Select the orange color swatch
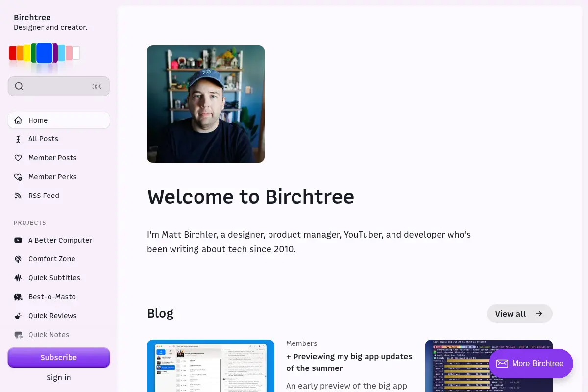 [20, 52]
